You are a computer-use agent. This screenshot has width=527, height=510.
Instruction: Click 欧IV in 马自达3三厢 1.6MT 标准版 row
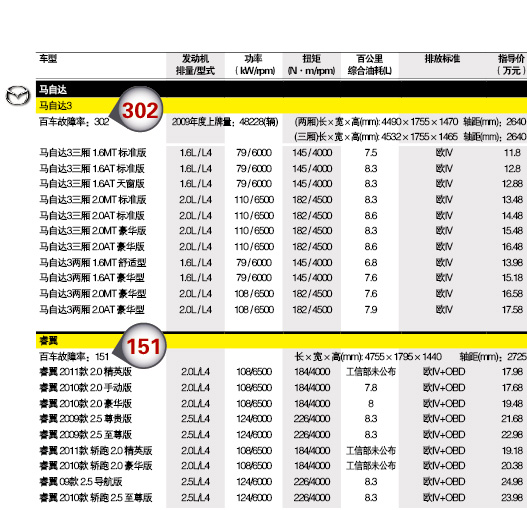(x=444, y=153)
